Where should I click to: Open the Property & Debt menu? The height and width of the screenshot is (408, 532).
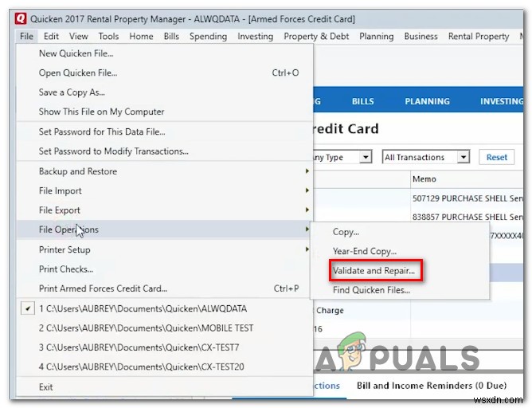316,37
